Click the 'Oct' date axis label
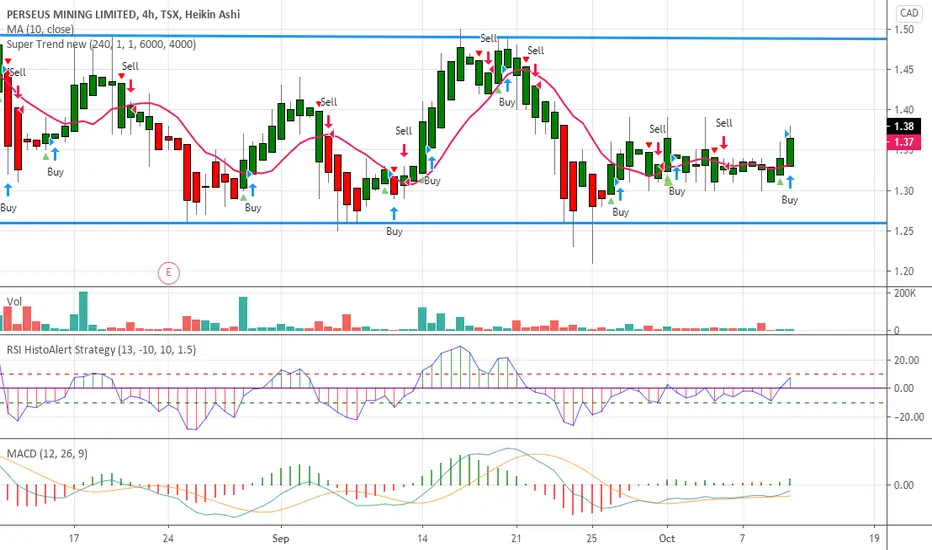Viewport: 932px width, 550px height. tap(667, 538)
